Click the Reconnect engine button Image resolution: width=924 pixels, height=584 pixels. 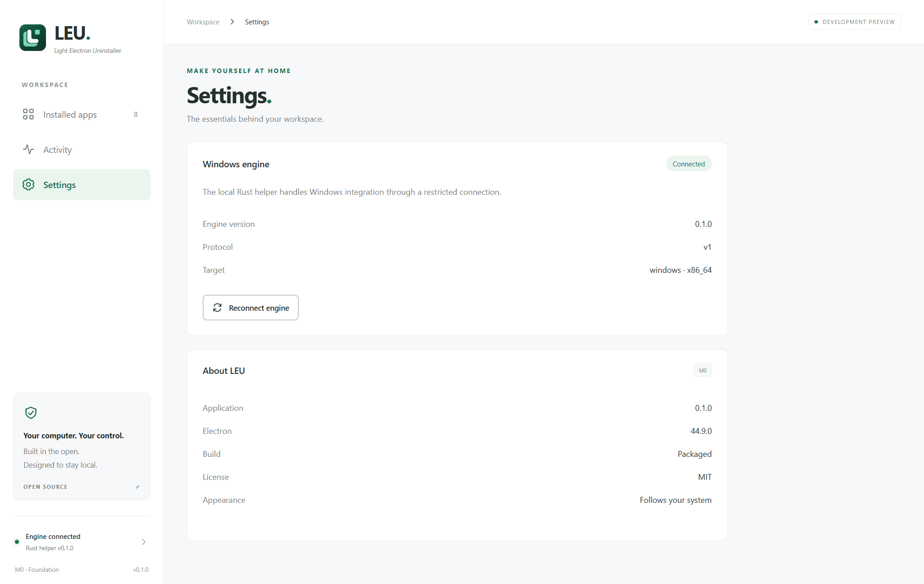point(250,308)
